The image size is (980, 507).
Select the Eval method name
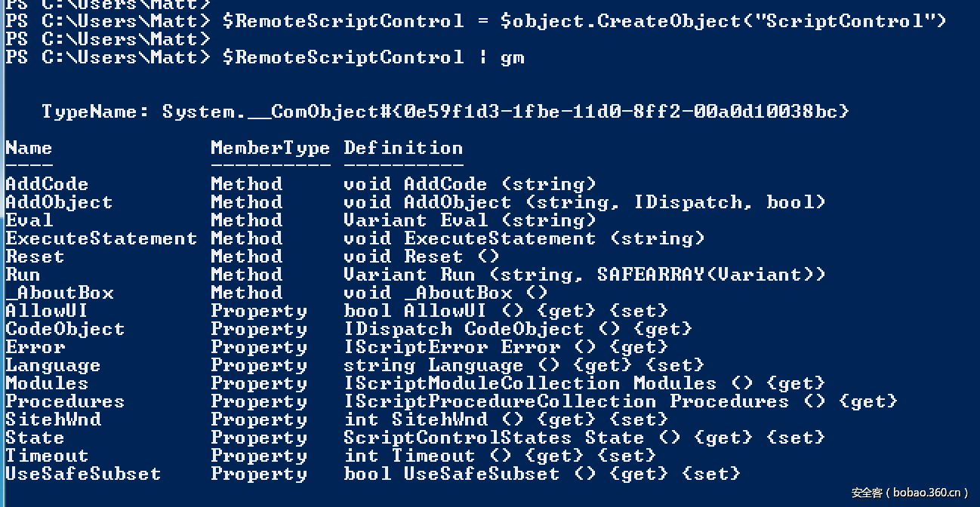(x=29, y=220)
